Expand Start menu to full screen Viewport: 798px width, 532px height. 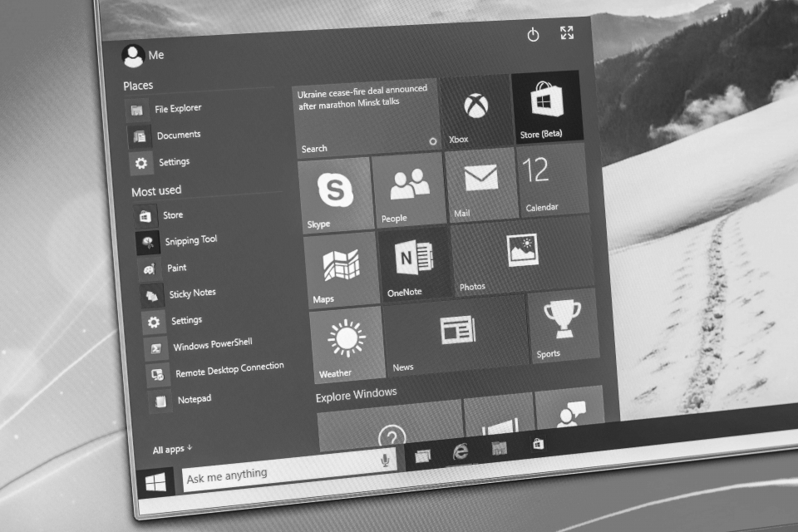[x=567, y=32]
